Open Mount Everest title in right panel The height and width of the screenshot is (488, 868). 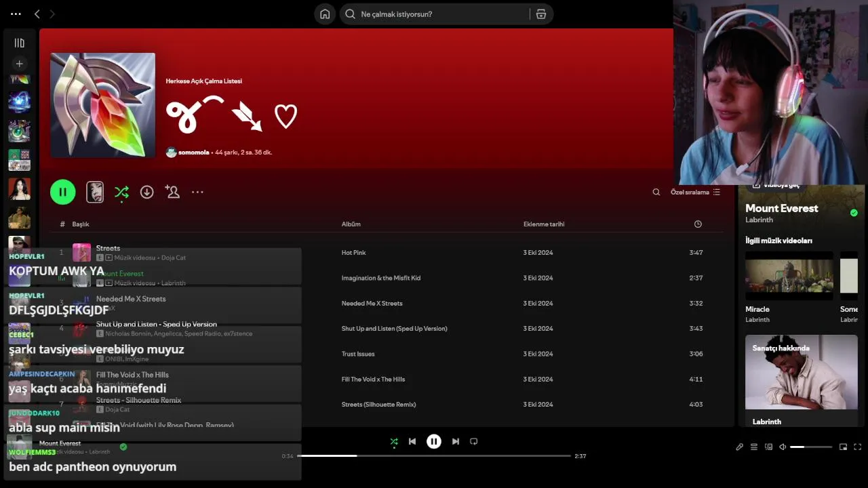[x=781, y=208]
